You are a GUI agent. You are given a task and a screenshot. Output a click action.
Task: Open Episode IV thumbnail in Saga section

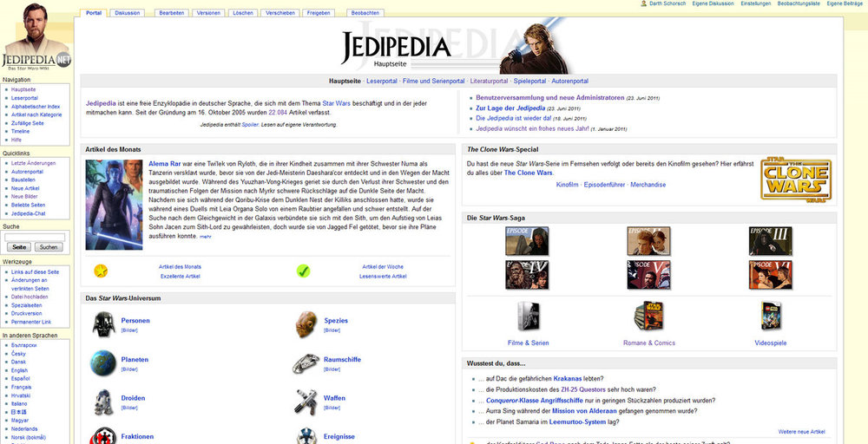coord(527,275)
